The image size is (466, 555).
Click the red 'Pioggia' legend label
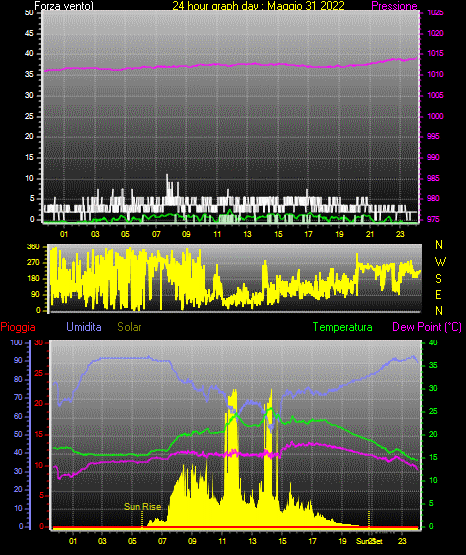18,327
